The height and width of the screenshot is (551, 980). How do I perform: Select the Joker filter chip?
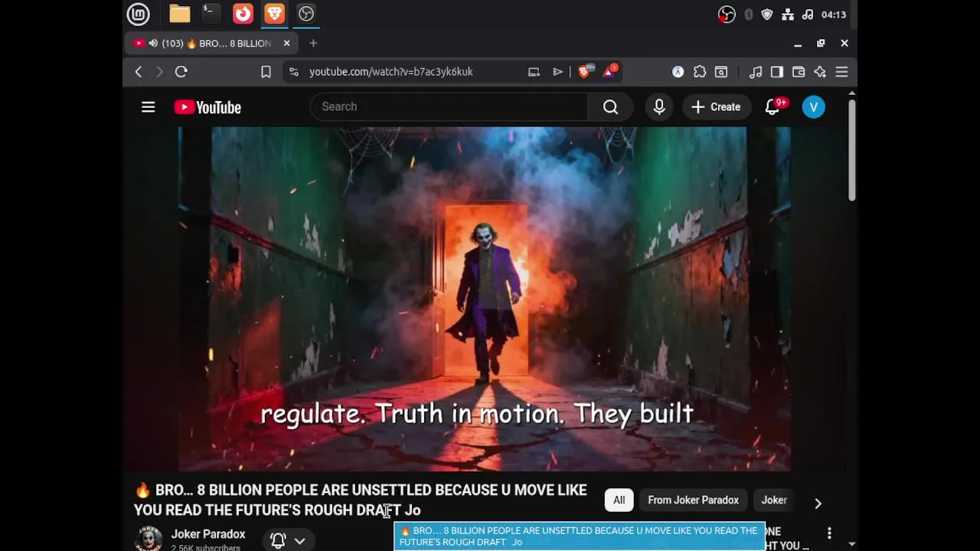tap(774, 500)
